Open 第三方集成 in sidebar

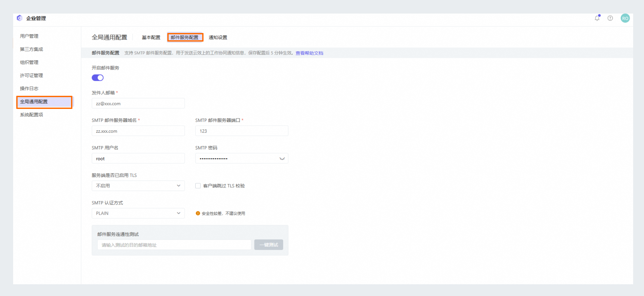pos(31,49)
